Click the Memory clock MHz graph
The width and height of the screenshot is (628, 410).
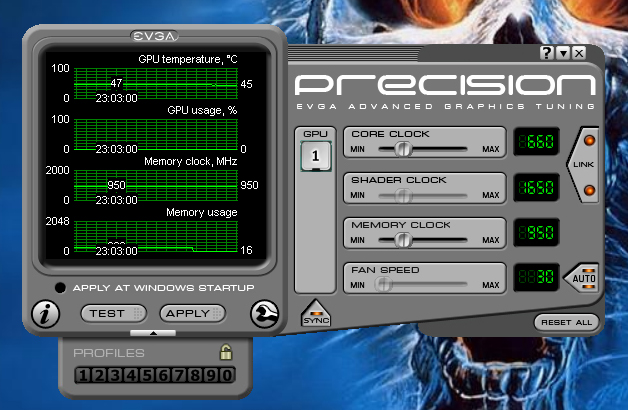[156, 185]
